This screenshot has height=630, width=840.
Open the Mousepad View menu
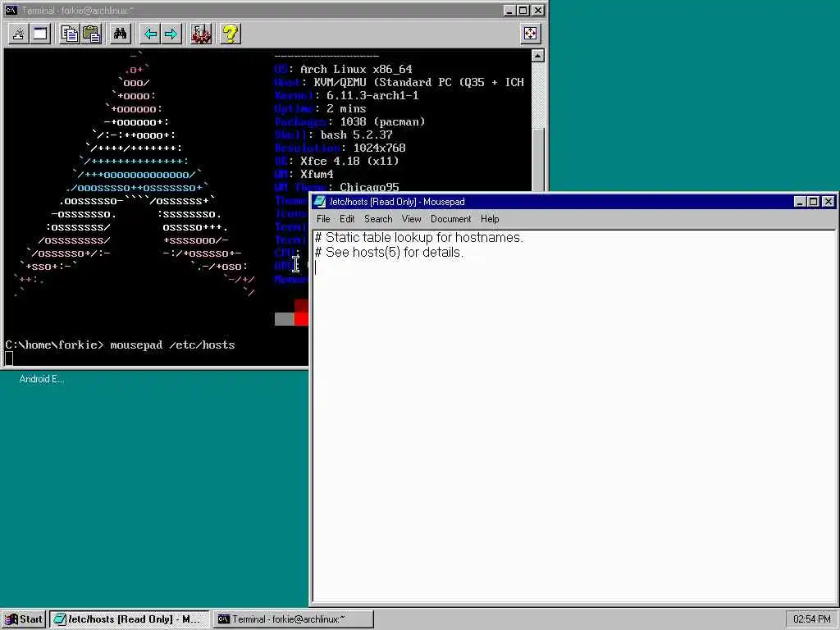pyautogui.click(x=412, y=218)
